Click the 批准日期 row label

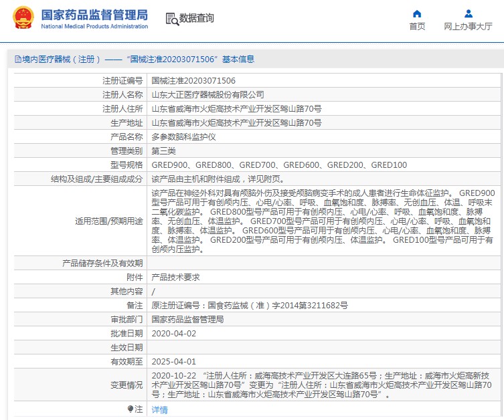click(x=127, y=334)
